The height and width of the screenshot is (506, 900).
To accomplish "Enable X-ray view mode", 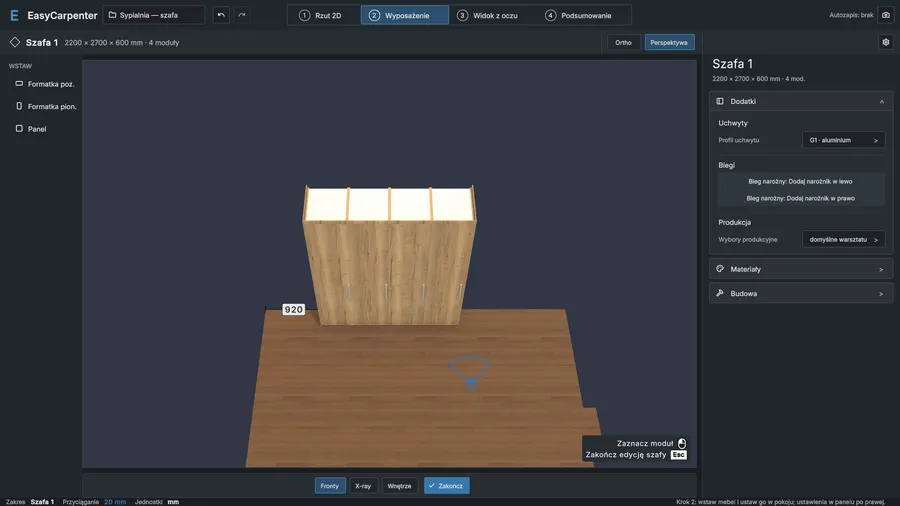I will [x=363, y=486].
